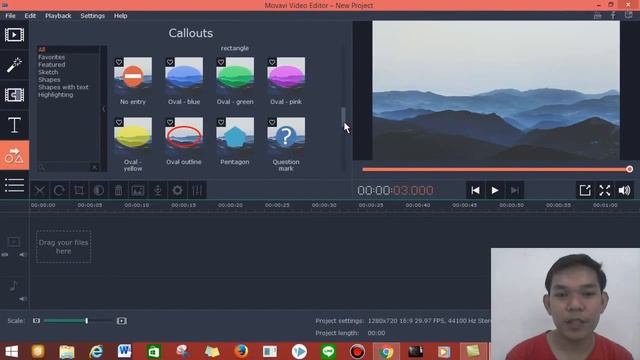Open Internet Explorer from taskbar

point(96,351)
